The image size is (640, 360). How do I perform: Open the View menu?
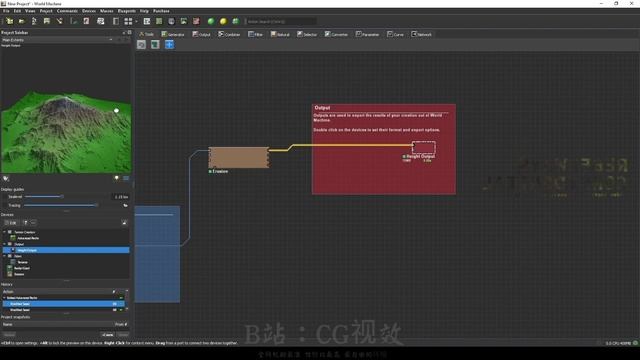tap(30, 11)
